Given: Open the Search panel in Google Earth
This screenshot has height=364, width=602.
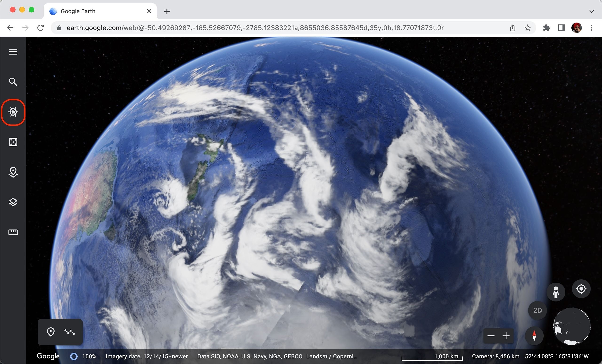Looking at the screenshot, I should [x=12, y=82].
